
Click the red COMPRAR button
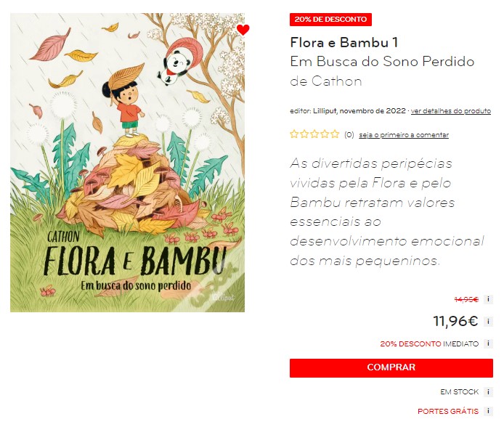391,368
